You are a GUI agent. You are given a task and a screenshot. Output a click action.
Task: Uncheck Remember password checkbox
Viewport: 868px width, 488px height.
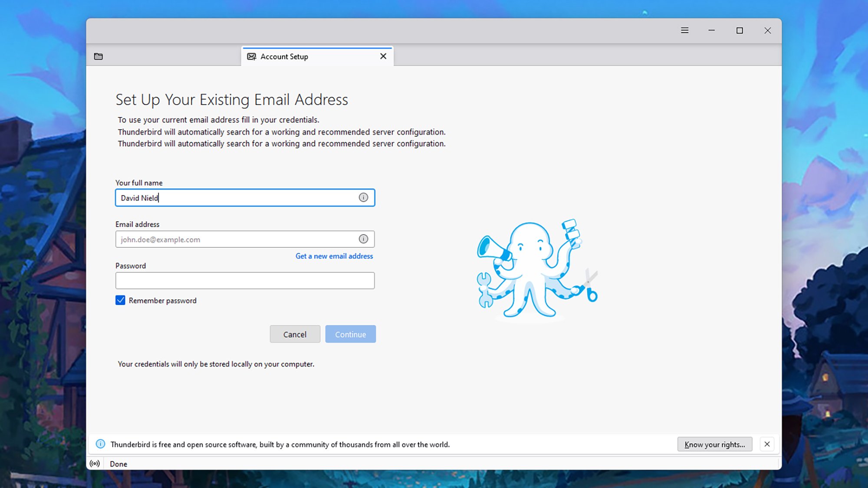point(120,300)
